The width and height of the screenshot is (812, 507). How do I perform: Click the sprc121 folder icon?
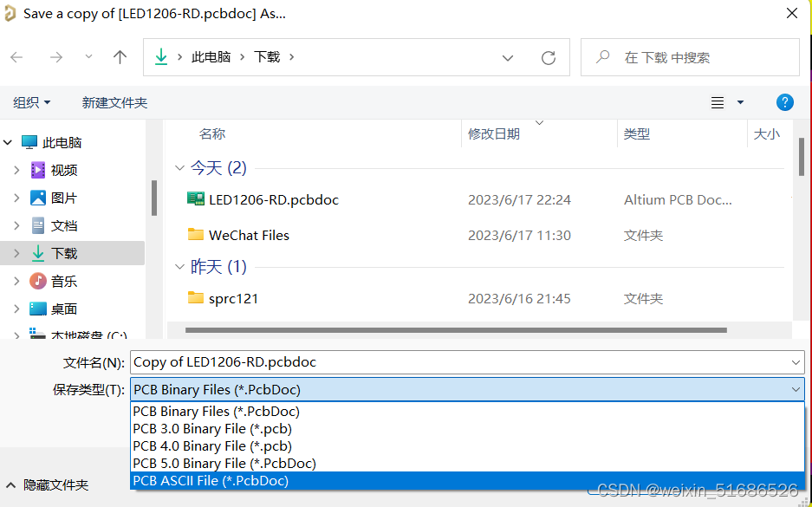196,298
